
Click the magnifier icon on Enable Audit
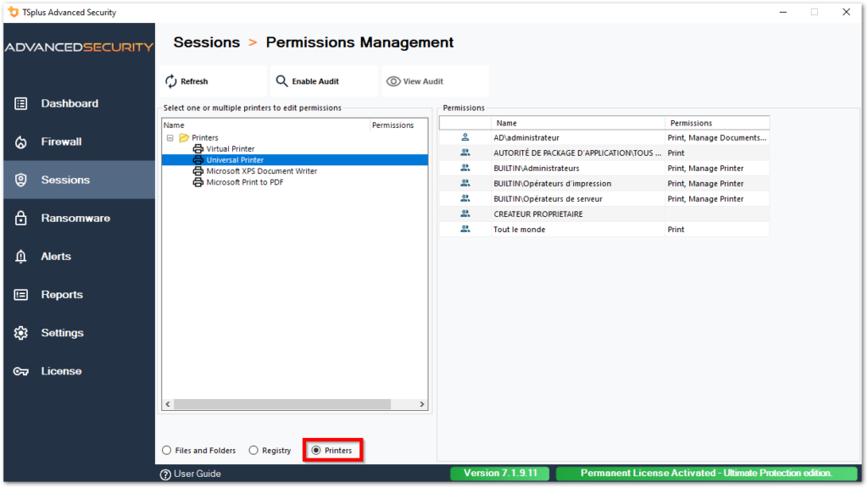click(281, 80)
